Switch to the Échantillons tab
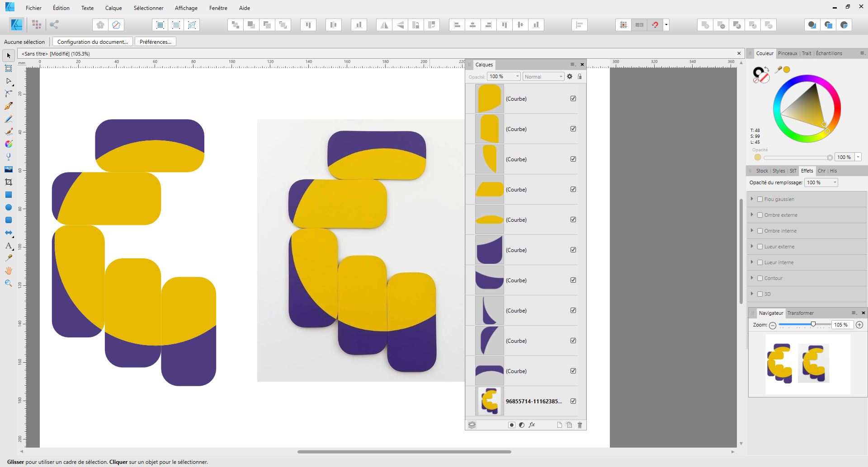 (x=829, y=53)
